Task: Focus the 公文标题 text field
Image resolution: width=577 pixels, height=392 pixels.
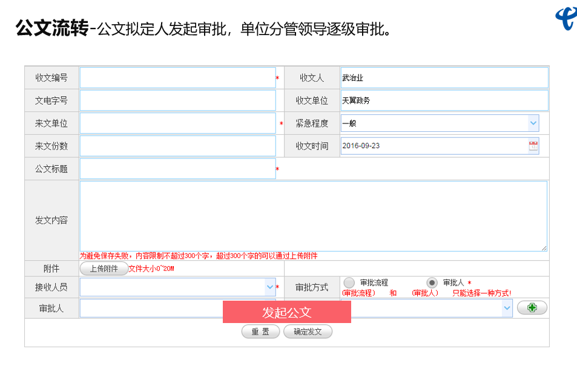Action: 177,169
